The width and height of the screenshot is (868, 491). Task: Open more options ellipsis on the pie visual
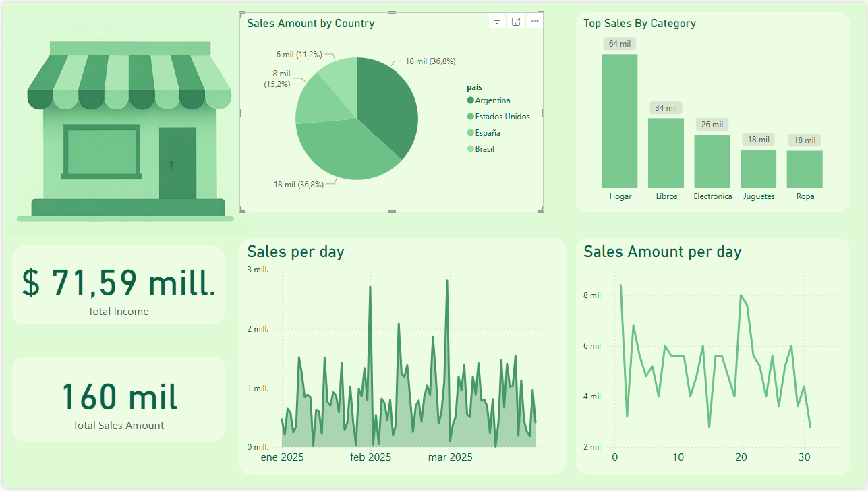[535, 22]
